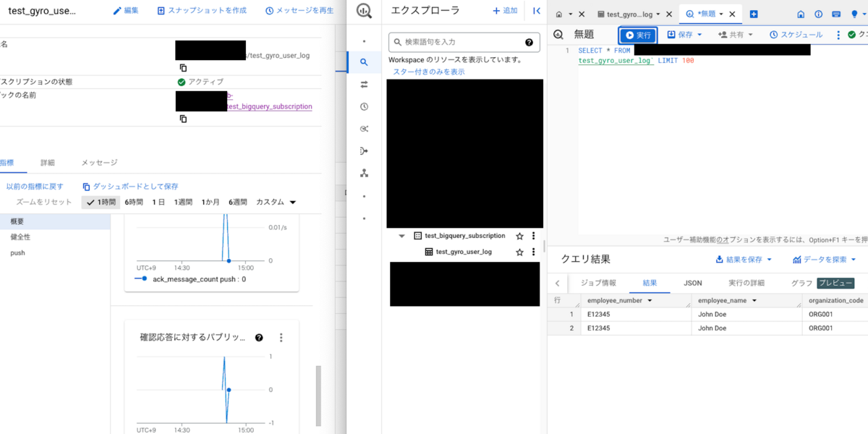Switch to the test_gyro...log tab
The width and height of the screenshot is (868, 434).
[x=629, y=14]
